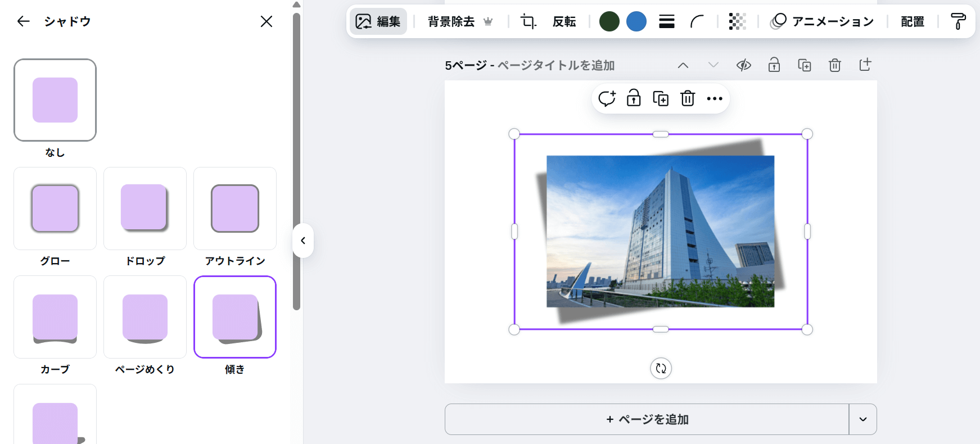Expand the add-page dropdown arrow
Image resolution: width=980 pixels, height=444 pixels.
863,419
